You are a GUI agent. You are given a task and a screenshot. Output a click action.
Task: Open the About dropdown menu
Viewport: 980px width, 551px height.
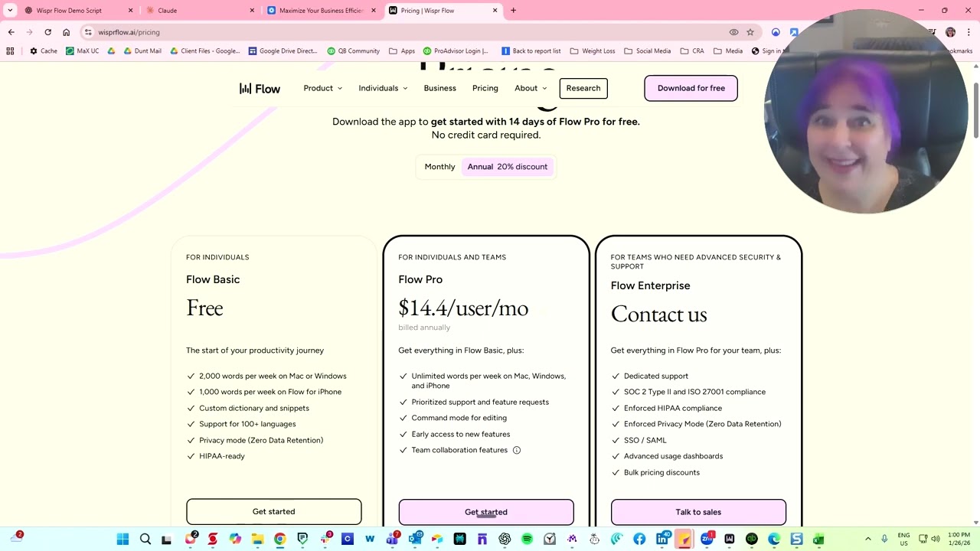[x=531, y=88]
